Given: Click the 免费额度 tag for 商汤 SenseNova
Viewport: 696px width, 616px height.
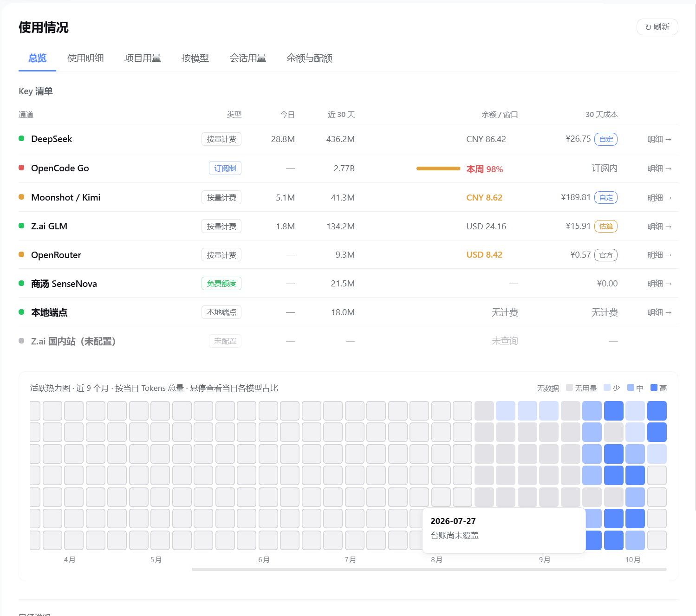Looking at the screenshot, I should click(221, 284).
